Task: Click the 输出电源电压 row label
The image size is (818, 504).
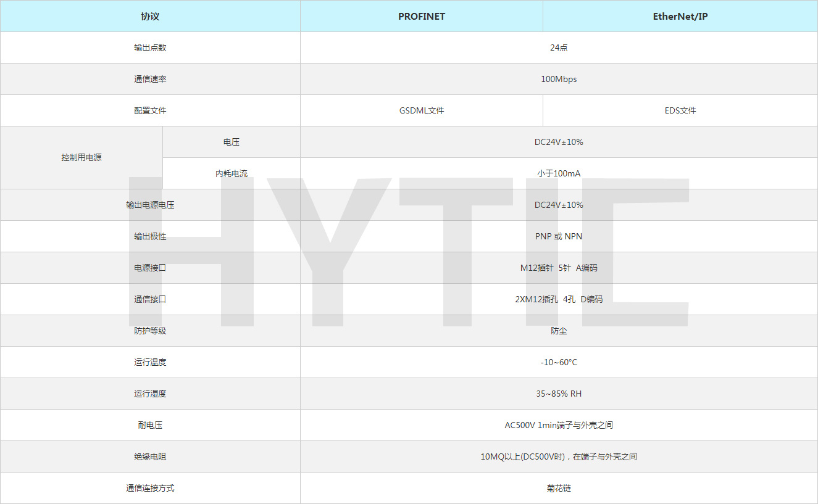Action: [x=150, y=205]
